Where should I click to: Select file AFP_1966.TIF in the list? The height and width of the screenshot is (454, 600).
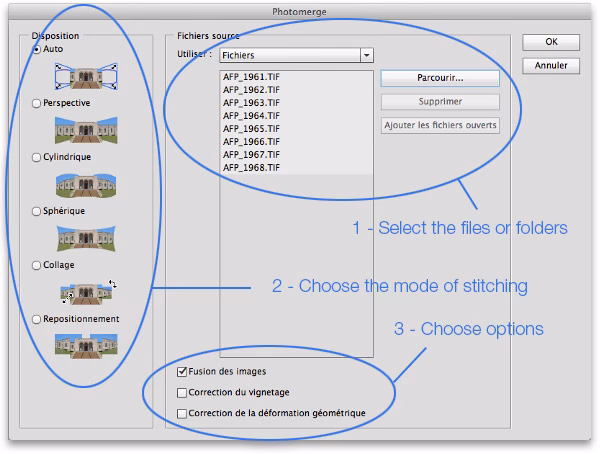296,142
